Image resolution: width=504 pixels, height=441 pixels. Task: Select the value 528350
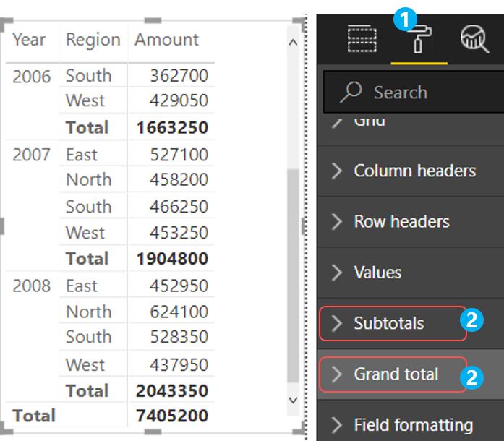tap(179, 337)
